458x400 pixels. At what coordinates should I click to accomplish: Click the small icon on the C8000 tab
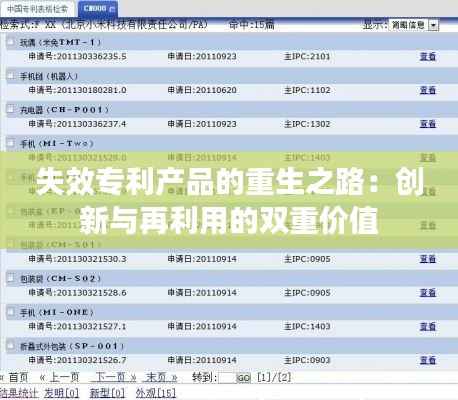coord(112,9)
